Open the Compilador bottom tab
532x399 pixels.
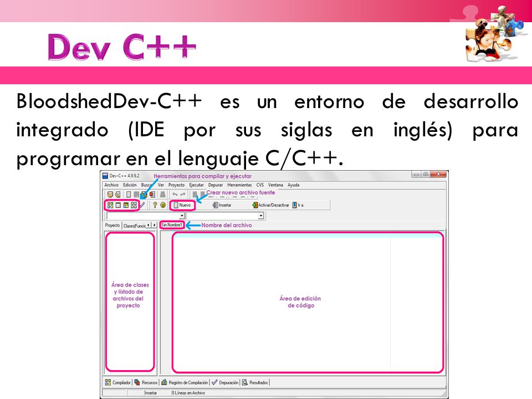pyautogui.click(x=117, y=382)
